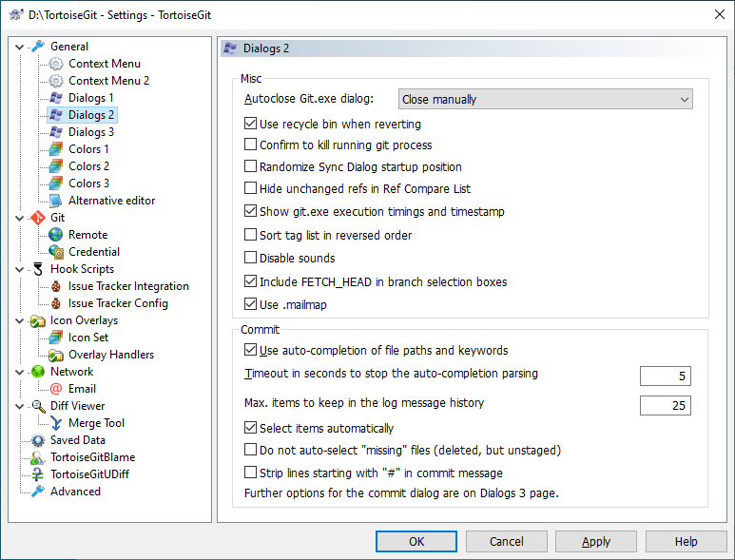Disable Use recycle bin when reverting
The width and height of the screenshot is (735, 560).
[x=251, y=124]
